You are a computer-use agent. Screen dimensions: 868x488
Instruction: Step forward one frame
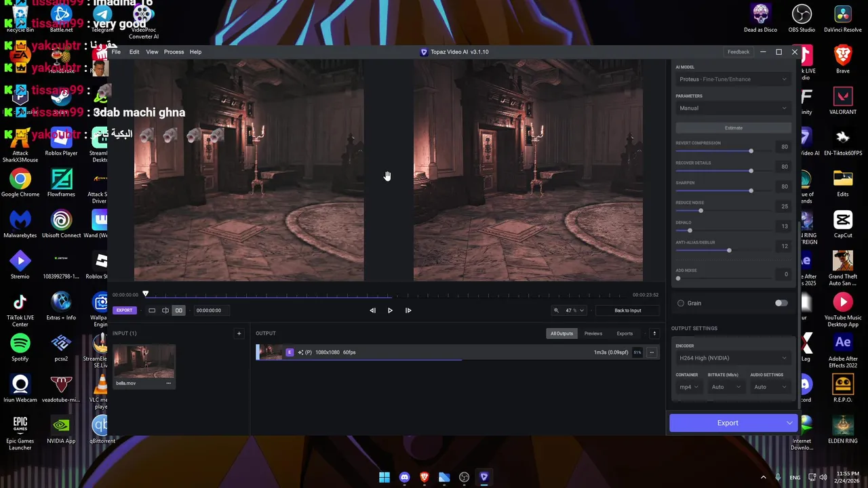[408, 310]
